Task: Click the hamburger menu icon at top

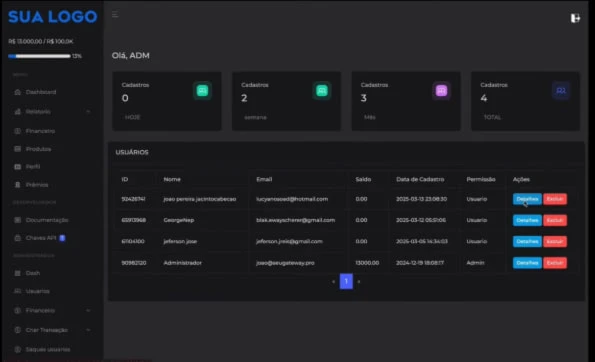Action: coord(115,15)
